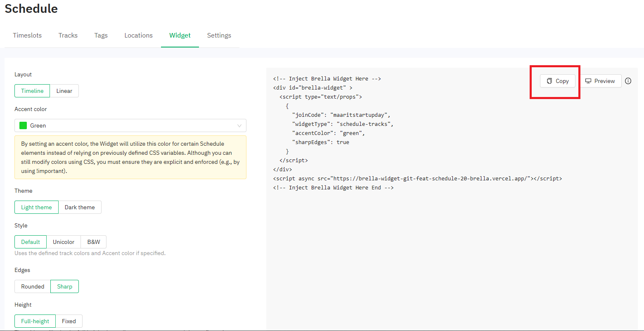Select the B&W style
Image resolution: width=644 pixels, height=331 pixels.
[x=94, y=242]
